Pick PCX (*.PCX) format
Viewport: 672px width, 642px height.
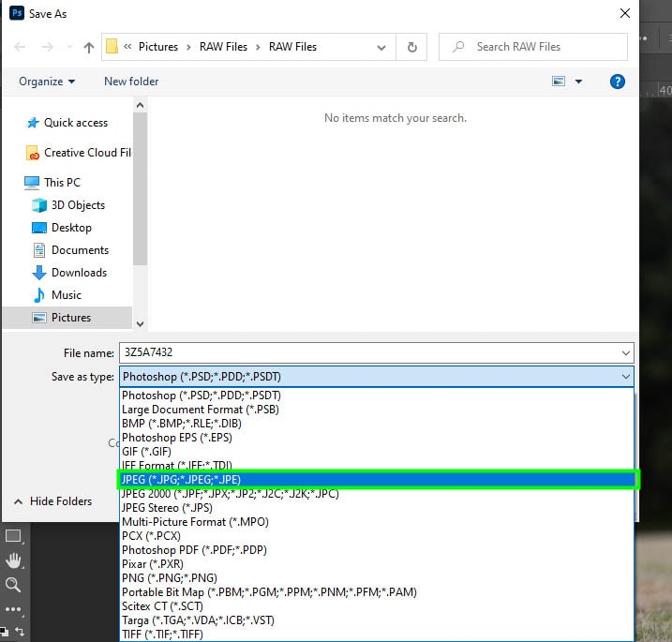(377, 536)
